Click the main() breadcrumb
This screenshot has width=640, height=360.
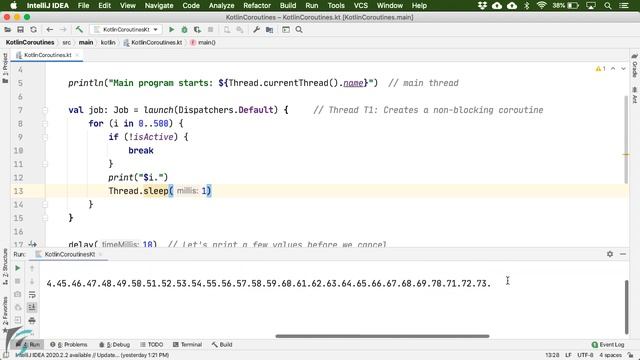point(203,42)
